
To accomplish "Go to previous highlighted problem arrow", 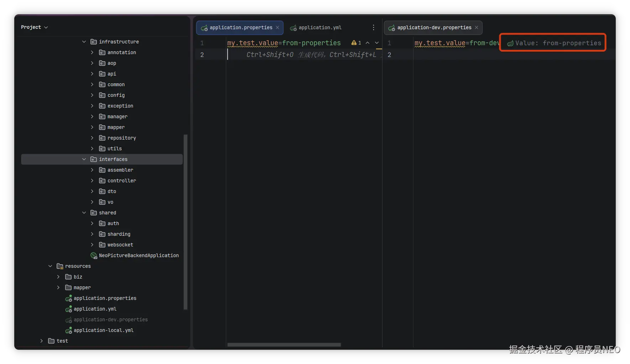I will point(368,43).
